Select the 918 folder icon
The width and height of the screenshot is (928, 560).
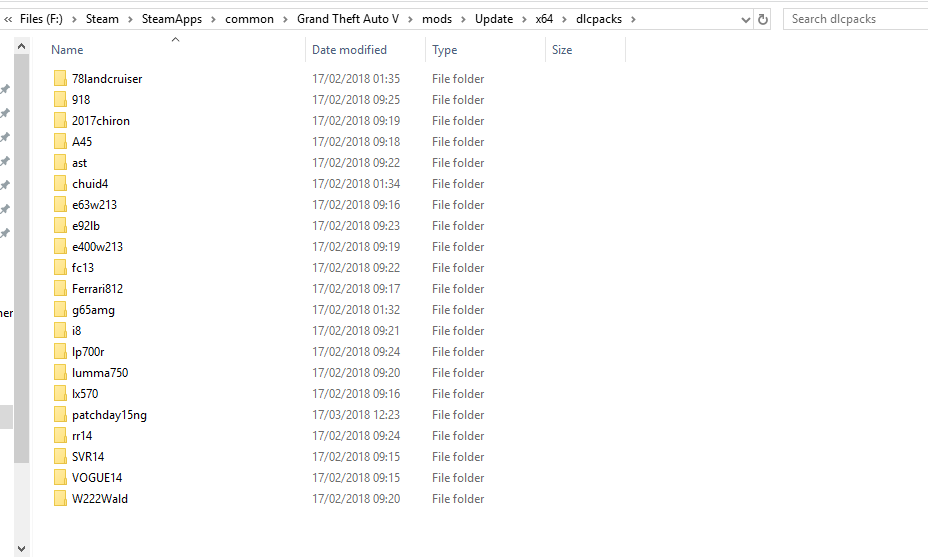click(x=60, y=99)
